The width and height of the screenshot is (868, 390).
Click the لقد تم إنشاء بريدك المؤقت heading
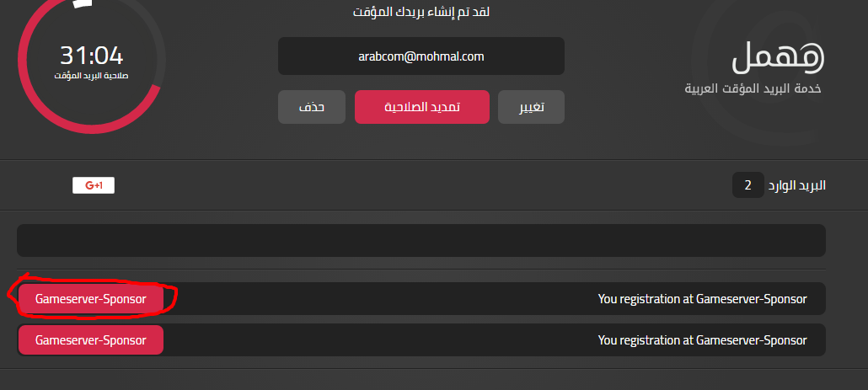tap(421, 13)
